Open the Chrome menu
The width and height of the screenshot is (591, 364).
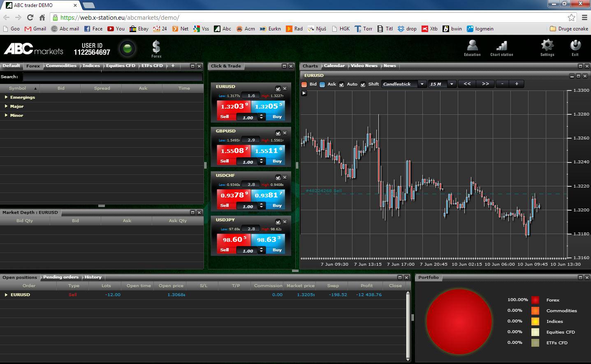(584, 17)
